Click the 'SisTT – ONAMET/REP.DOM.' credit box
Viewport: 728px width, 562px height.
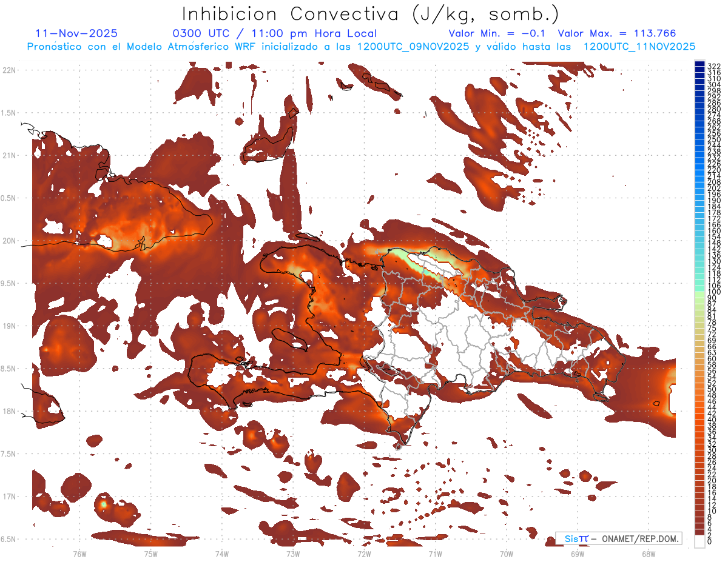(619, 538)
